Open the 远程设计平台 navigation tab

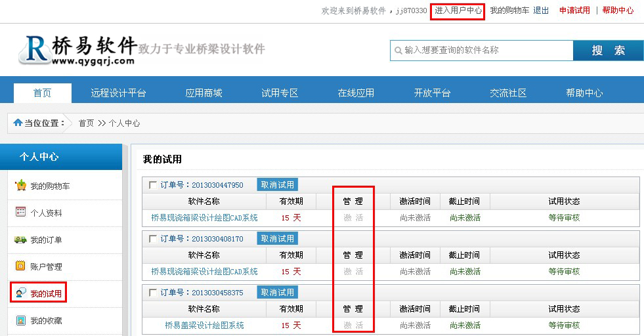(118, 93)
